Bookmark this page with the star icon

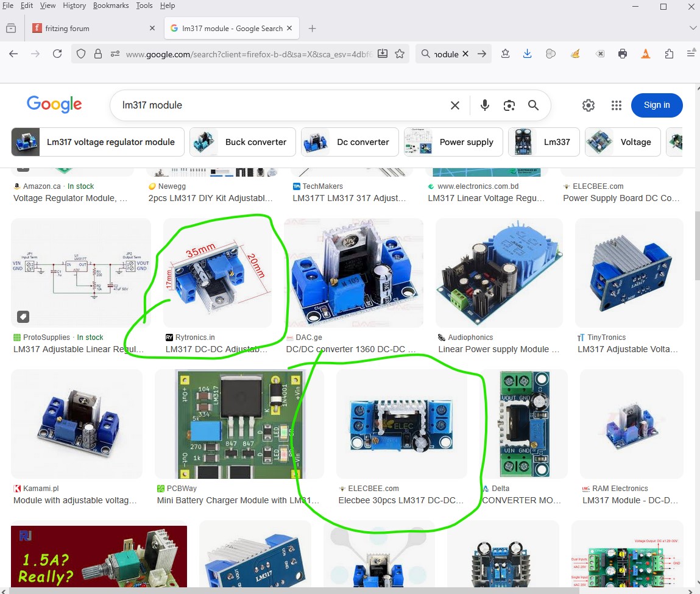[x=400, y=54]
